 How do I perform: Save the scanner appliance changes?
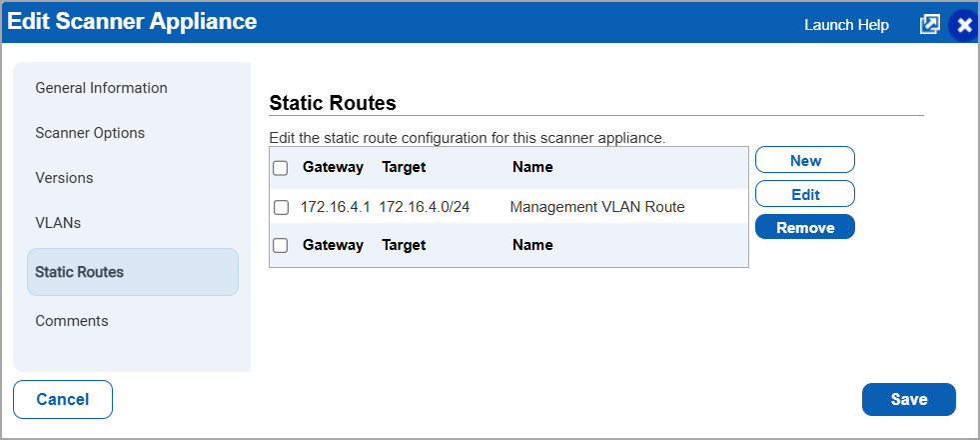point(909,399)
